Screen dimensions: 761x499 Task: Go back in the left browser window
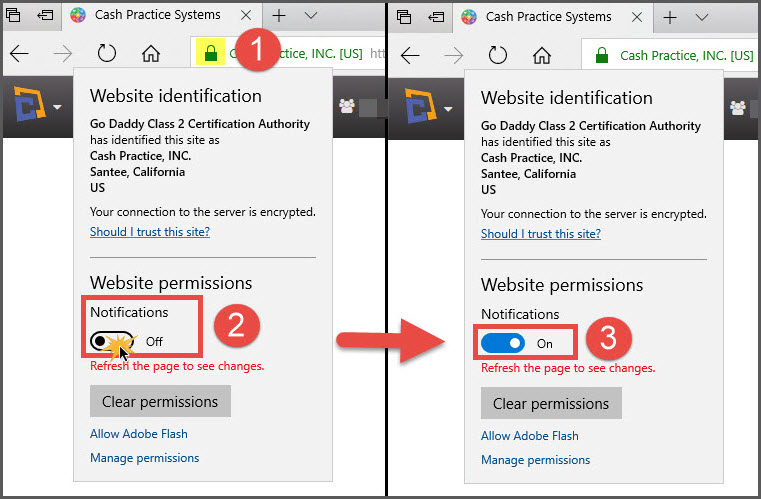19,53
